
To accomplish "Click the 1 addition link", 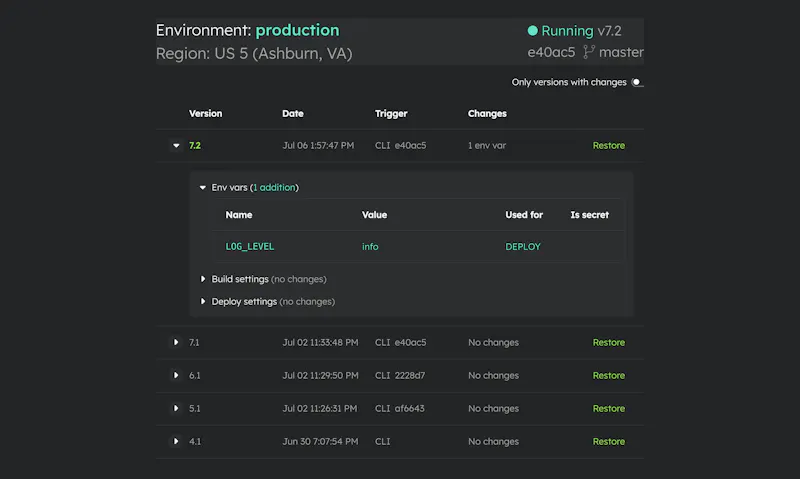I will (274, 188).
